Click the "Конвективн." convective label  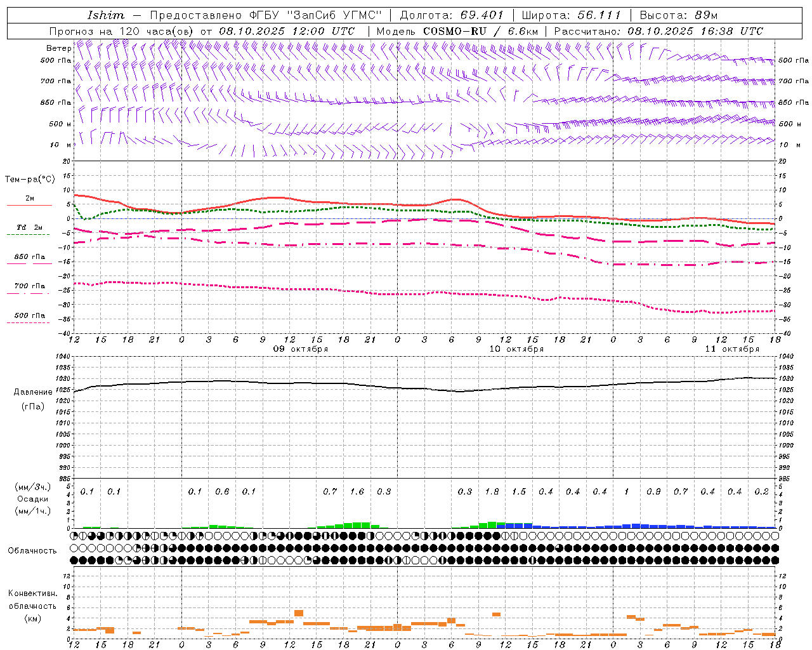32,594
